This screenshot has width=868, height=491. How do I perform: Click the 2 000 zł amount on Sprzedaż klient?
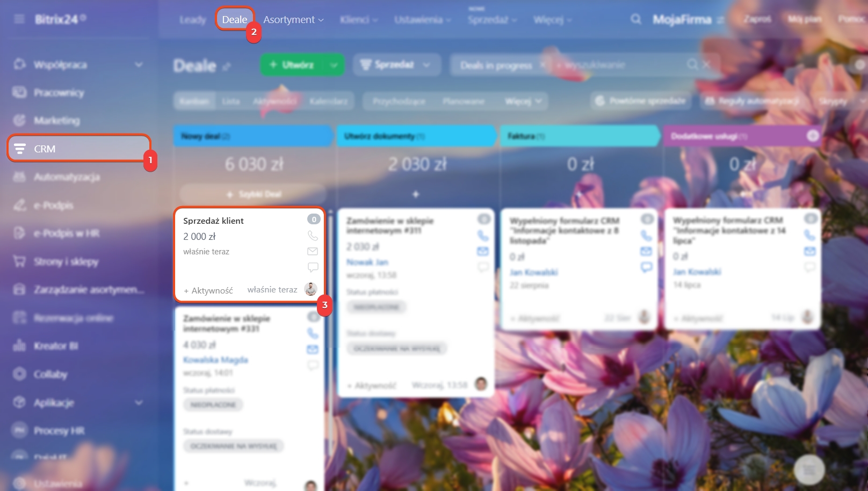[199, 236]
